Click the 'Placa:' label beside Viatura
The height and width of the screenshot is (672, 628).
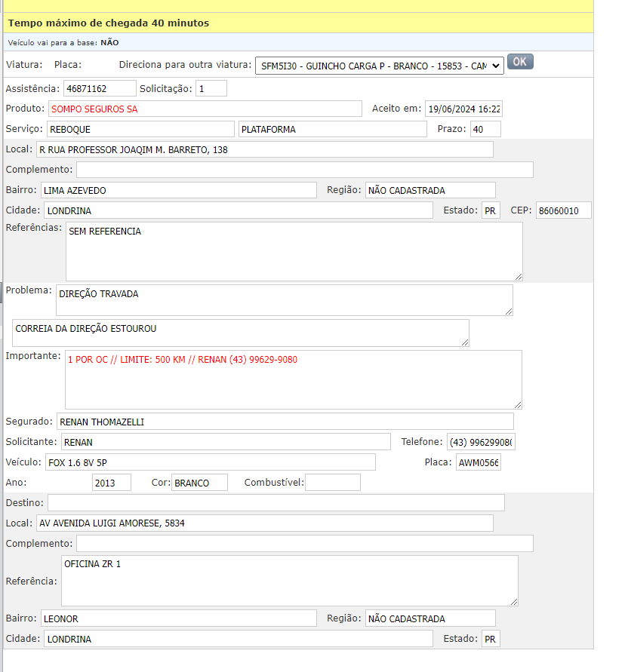[68, 65]
